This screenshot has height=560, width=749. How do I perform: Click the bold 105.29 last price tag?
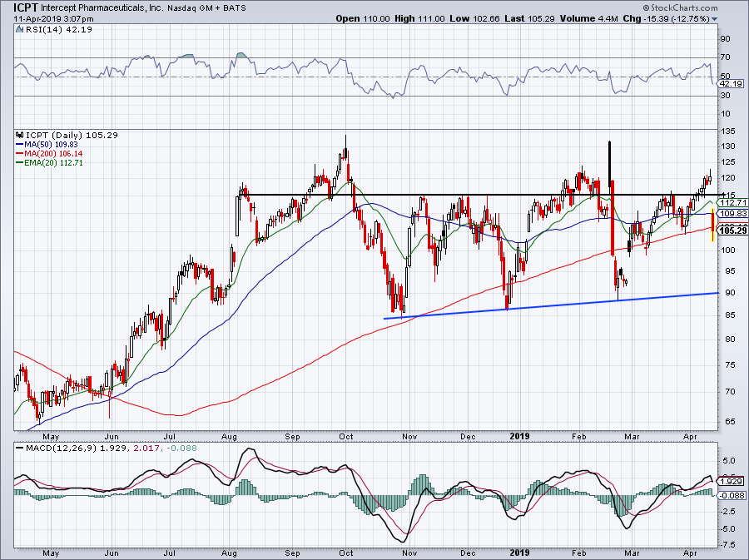[733, 230]
